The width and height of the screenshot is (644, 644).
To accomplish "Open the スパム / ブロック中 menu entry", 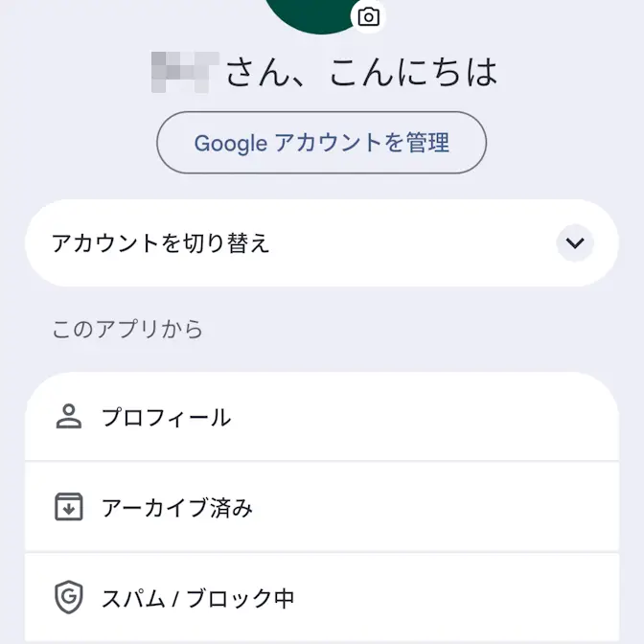I will (197, 599).
